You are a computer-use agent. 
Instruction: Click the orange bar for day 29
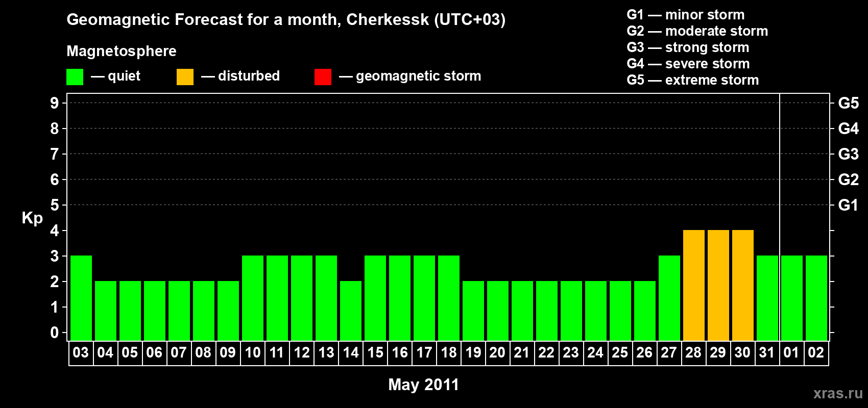[718, 285]
